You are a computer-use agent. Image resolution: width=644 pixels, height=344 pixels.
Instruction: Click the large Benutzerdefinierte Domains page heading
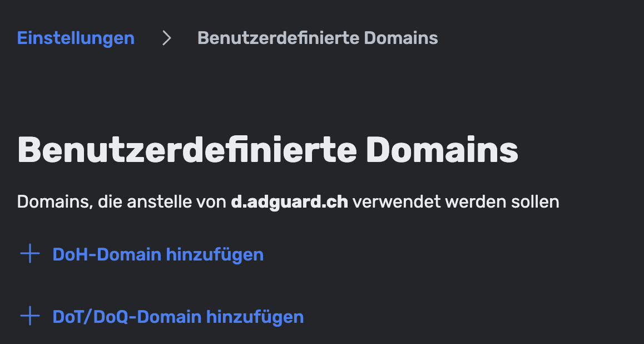click(x=267, y=150)
